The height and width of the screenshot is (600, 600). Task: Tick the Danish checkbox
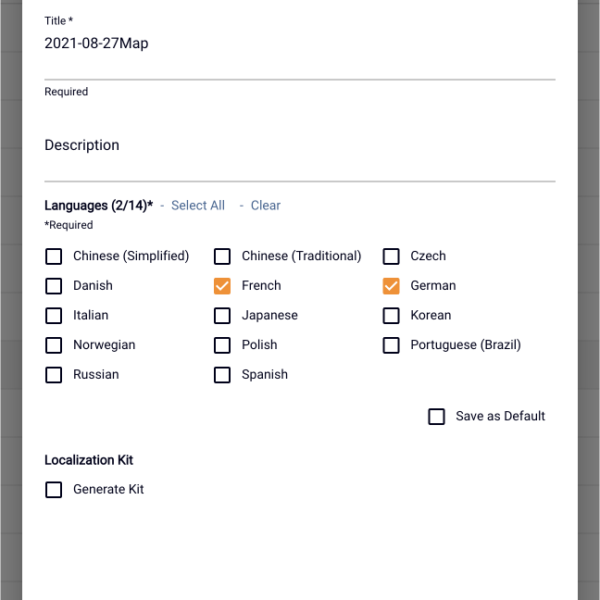[54, 286]
